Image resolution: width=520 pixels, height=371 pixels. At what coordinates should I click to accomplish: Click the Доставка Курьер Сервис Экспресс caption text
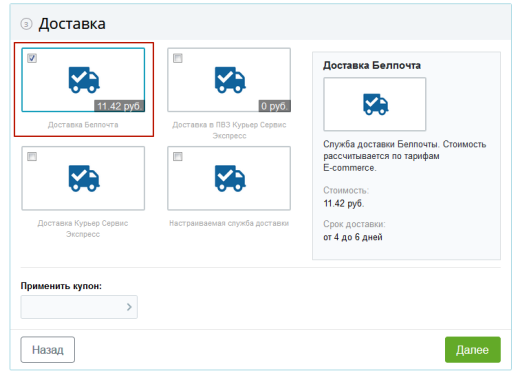[x=83, y=228]
